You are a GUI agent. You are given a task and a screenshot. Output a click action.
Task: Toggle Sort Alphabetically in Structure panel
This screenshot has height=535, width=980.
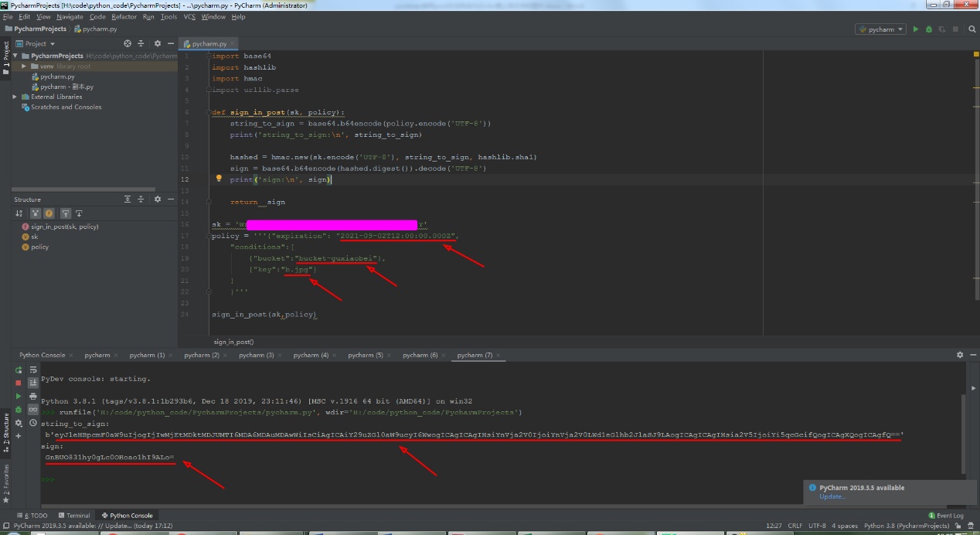tap(19, 213)
